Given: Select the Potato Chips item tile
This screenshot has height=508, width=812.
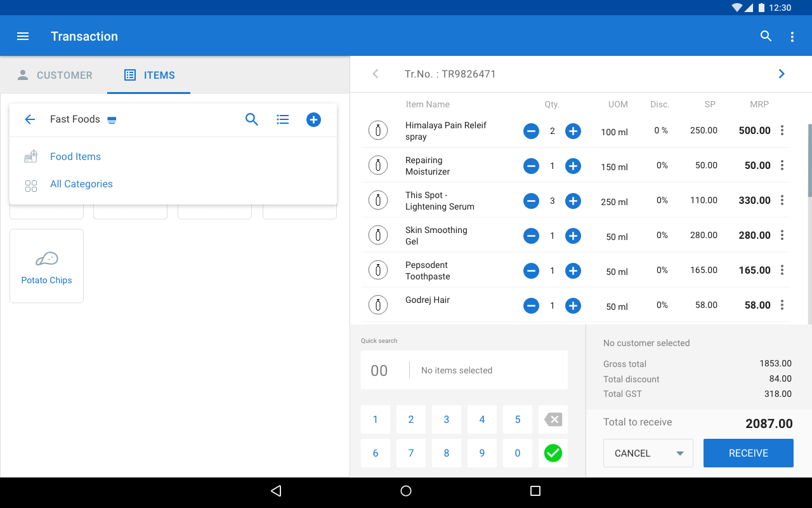Looking at the screenshot, I should 47,266.
